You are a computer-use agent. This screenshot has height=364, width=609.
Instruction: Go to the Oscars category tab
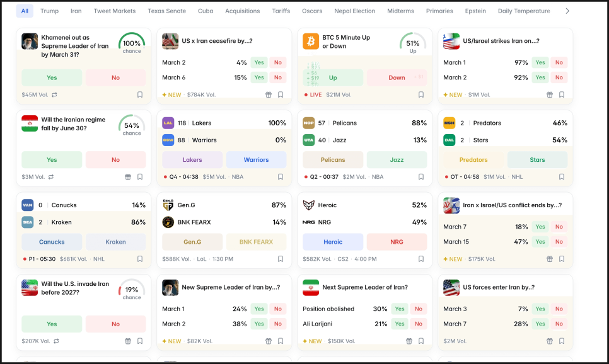tap(312, 11)
